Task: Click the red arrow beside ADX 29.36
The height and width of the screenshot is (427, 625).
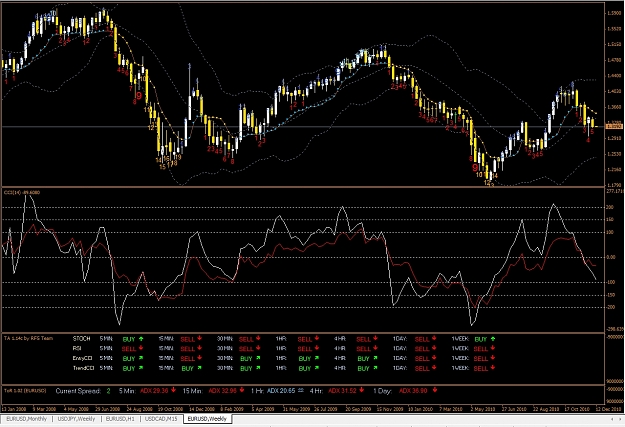Action: tap(173, 390)
